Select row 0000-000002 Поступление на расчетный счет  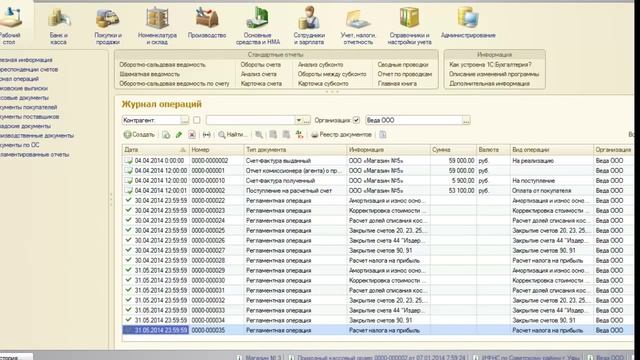click(378, 190)
